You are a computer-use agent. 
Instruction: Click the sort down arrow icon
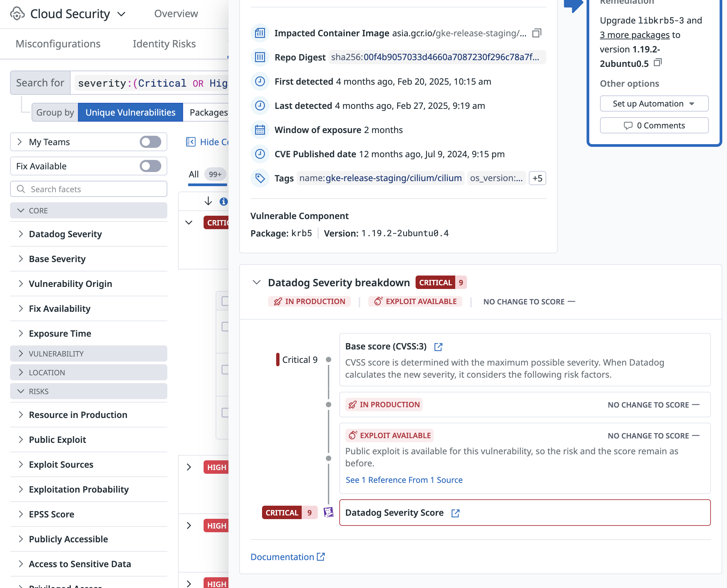click(x=208, y=201)
